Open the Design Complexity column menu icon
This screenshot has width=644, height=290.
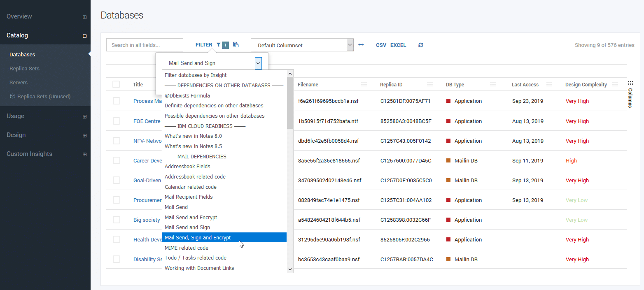pos(615,84)
